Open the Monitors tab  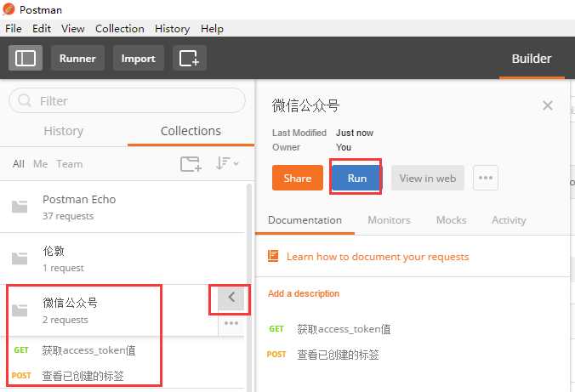389,220
